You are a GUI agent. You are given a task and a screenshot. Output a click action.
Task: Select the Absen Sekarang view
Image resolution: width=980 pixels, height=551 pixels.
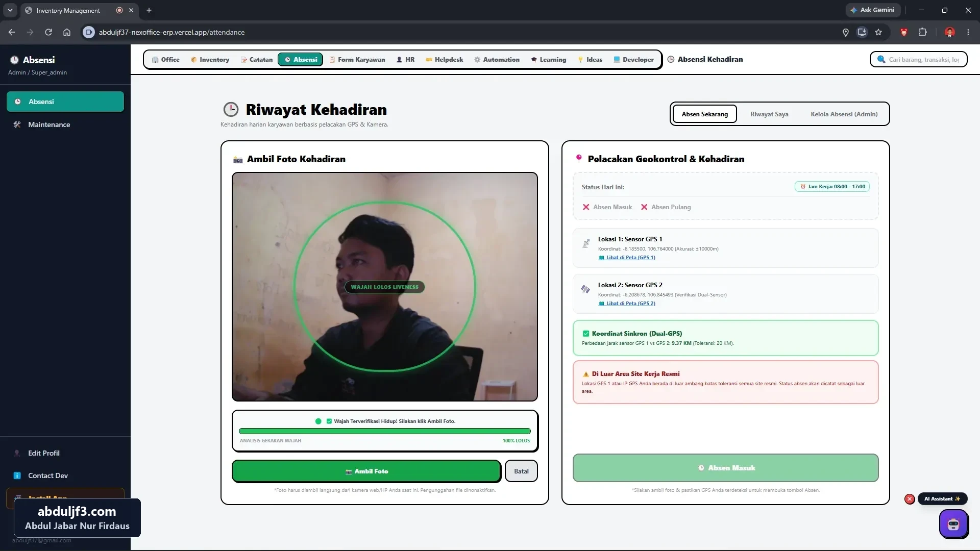tap(704, 114)
